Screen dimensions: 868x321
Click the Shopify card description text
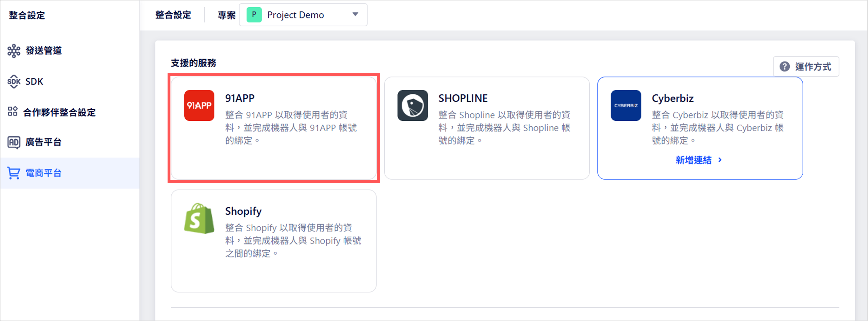tap(293, 240)
